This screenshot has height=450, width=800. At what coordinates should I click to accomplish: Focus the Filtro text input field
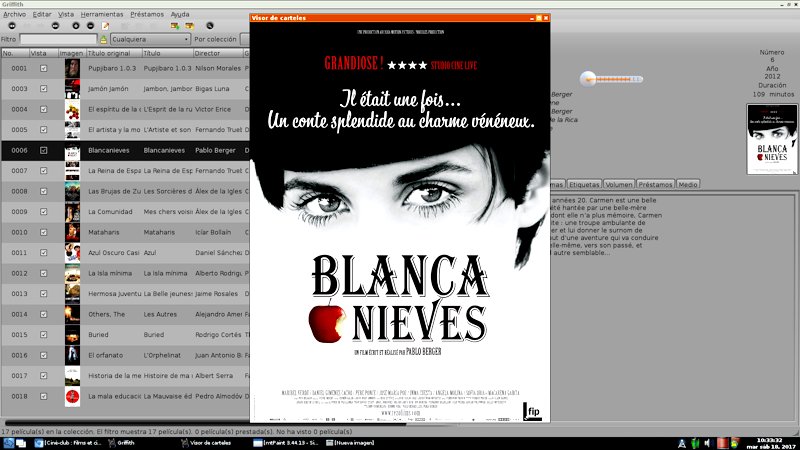tap(58, 39)
